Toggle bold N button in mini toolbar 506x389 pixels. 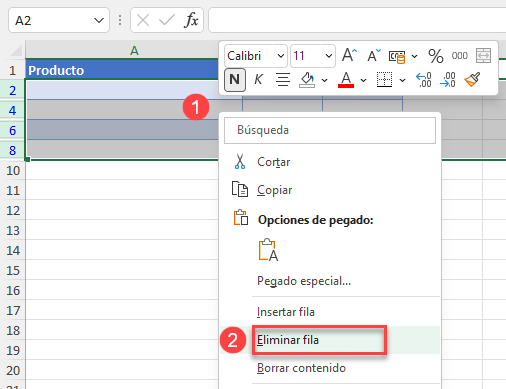(x=235, y=80)
